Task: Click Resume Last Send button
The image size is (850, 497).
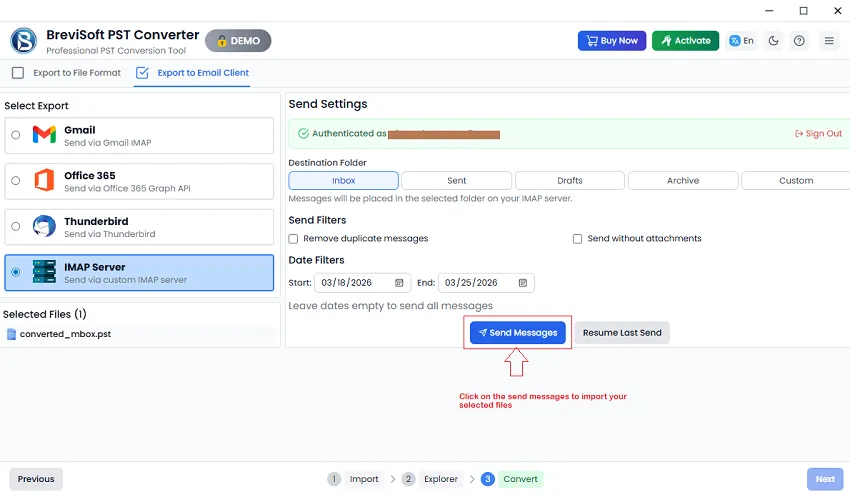Action: pos(622,333)
